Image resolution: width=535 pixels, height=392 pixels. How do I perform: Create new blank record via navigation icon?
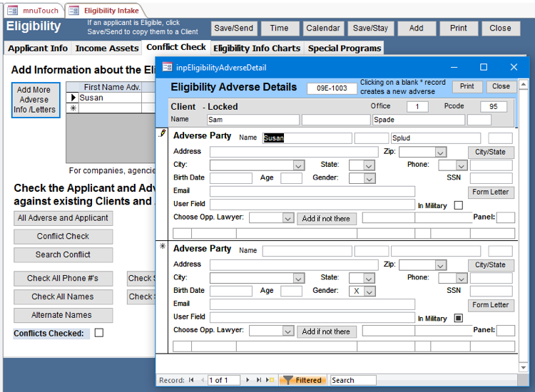click(x=270, y=381)
